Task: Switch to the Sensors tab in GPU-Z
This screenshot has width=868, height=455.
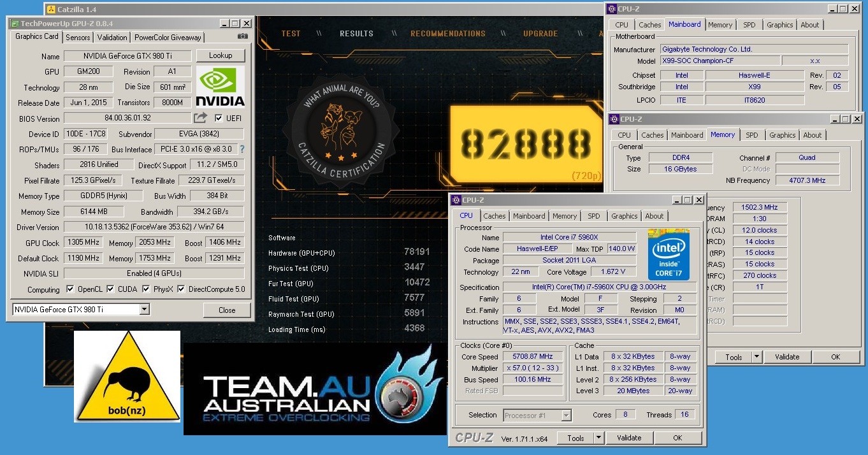Action: tap(78, 38)
